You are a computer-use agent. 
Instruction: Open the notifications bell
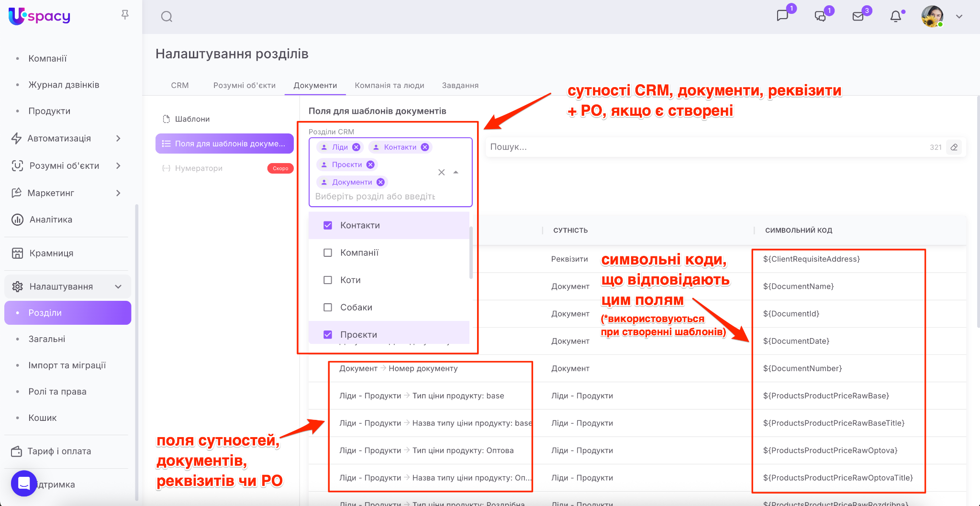pos(895,17)
